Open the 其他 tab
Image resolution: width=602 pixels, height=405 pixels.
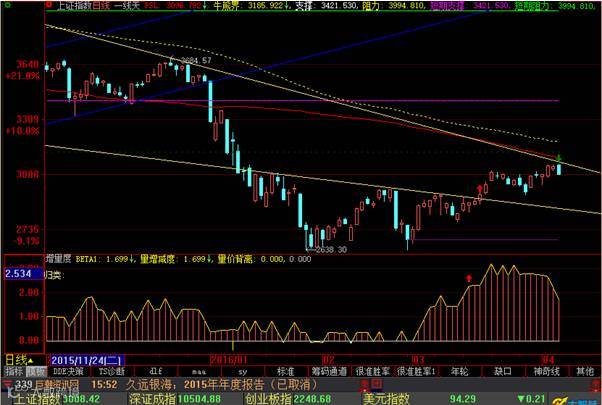click(x=585, y=372)
